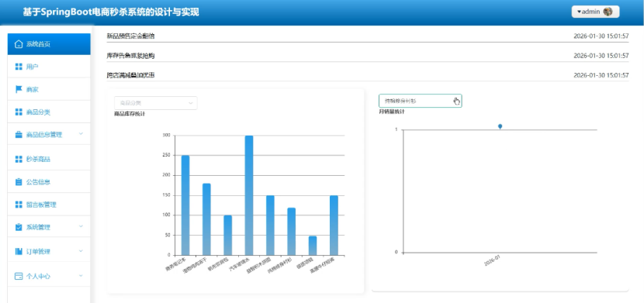Screen dimensions: 644x303
Task: Expand the 系统管理 submenu chevron
Action: (81, 226)
